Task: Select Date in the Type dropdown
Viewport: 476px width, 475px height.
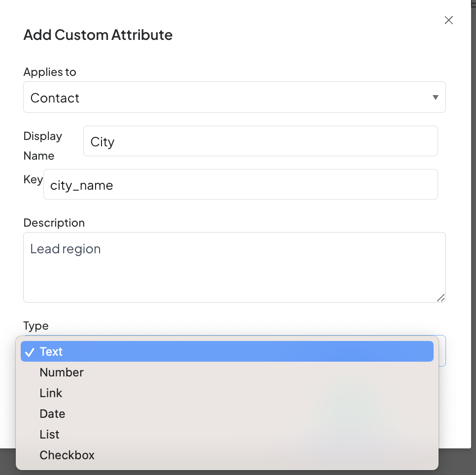Action: (x=53, y=414)
